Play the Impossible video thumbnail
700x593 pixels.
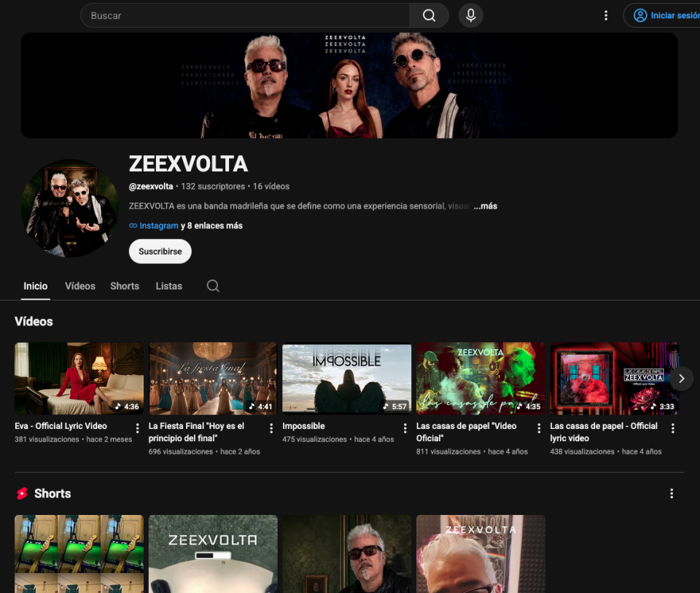[x=347, y=379]
